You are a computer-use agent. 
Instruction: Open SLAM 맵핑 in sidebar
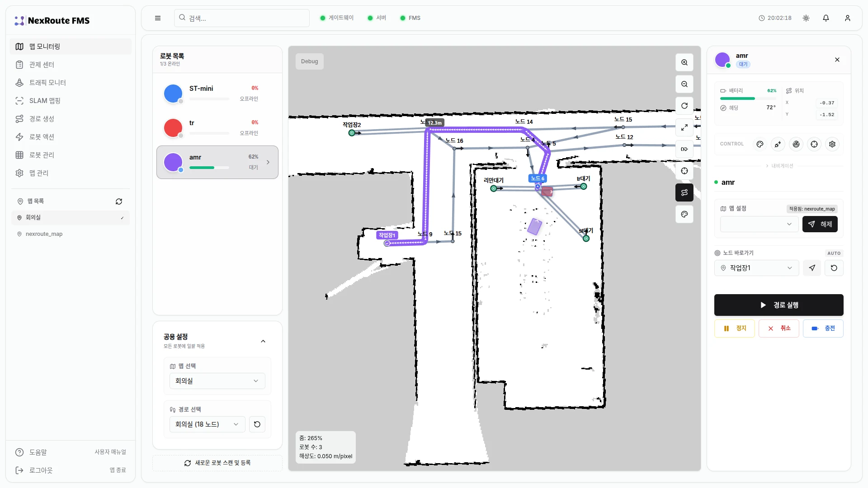(71, 101)
